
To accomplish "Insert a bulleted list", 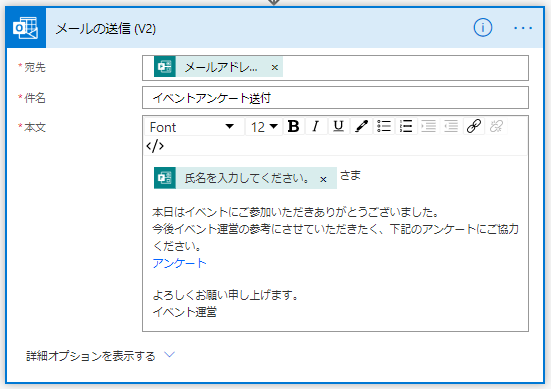I will click(x=384, y=126).
